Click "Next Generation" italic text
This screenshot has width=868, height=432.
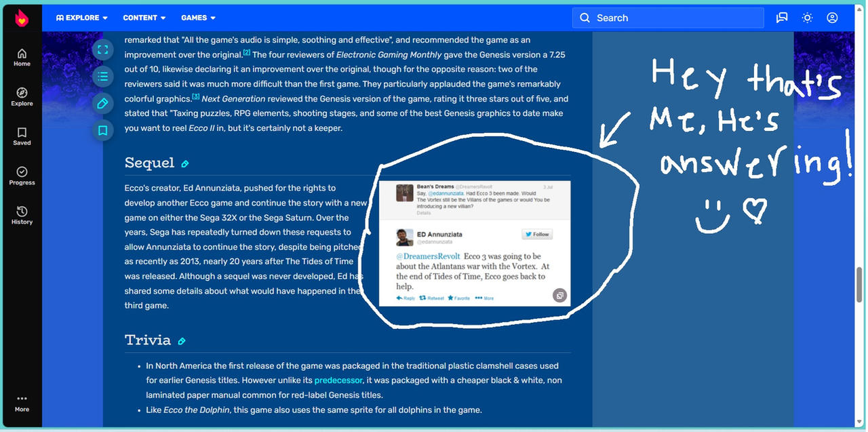(x=234, y=99)
